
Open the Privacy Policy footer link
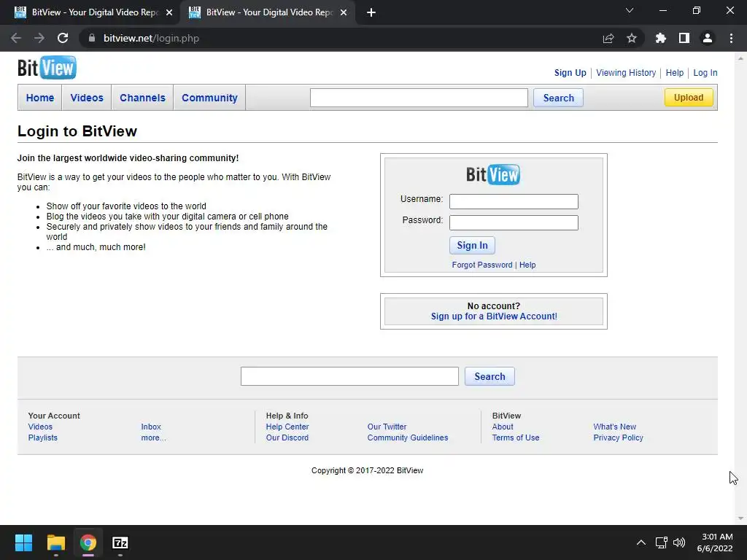click(618, 437)
